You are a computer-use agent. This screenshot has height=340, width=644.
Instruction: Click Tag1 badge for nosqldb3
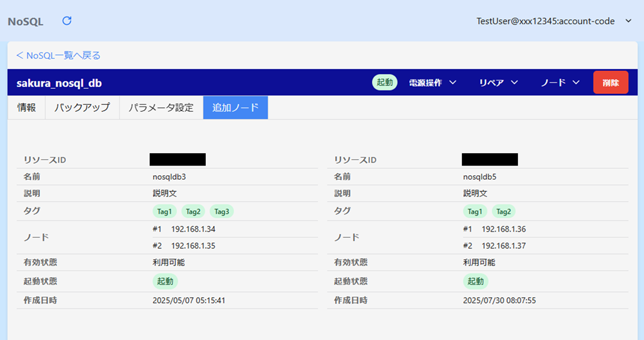point(165,211)
